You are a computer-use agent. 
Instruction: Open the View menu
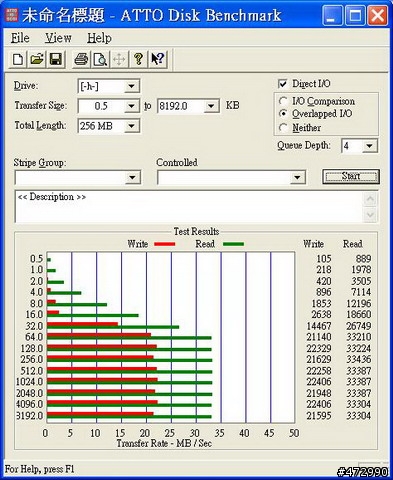click(x=58, y=38)
